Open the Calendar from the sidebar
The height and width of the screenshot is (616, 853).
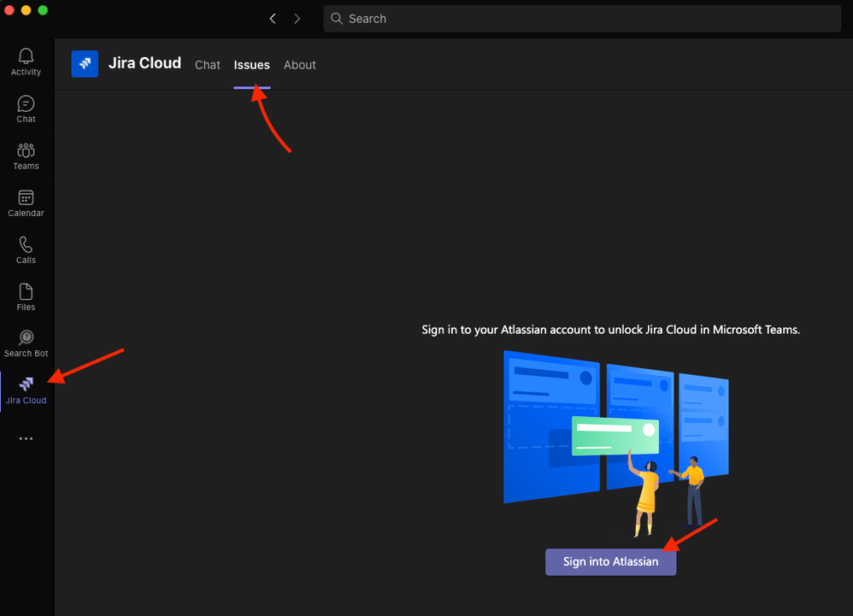click(x=26, y=202)
